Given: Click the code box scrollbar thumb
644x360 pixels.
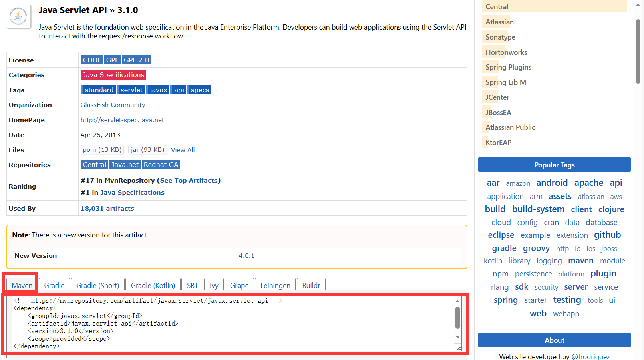Looking at the screenshot, I should [457, 318].
